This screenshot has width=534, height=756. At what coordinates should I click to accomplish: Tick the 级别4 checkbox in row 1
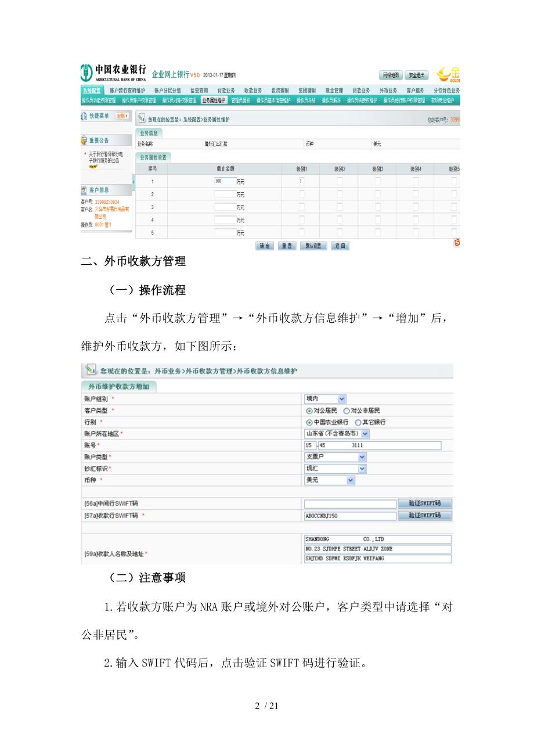416,181
